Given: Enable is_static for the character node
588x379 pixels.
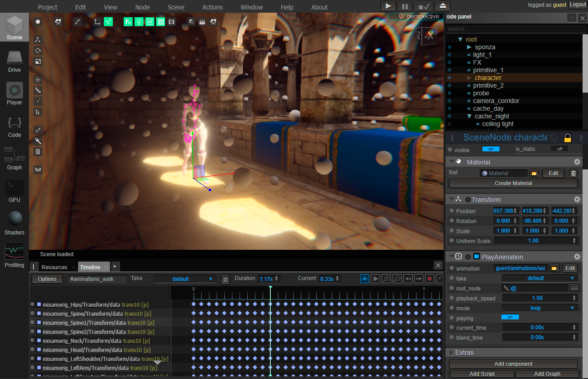Looking at the screenshot, I should (560, 149).
